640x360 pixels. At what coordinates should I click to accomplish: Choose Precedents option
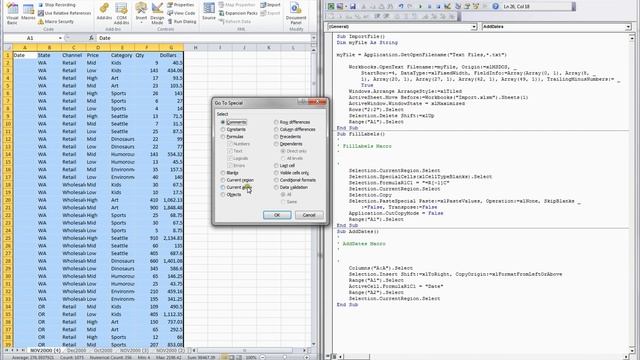[287, 137]
